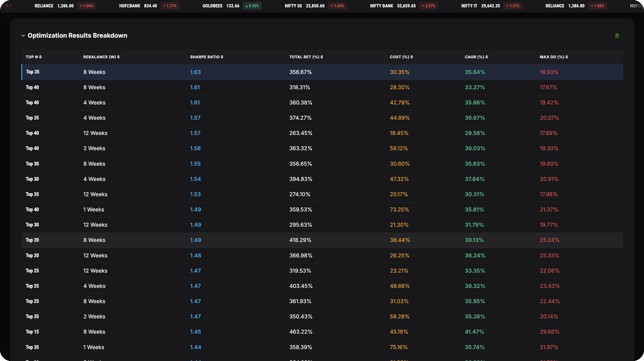Select max drawdown 17.96%
The height and width of the screenshot is (361, 644).
click(549, 194)
